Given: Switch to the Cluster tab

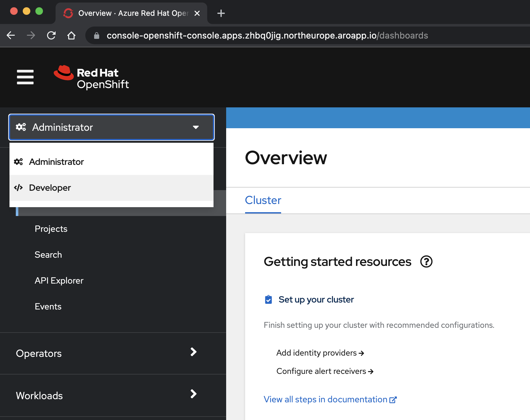Looking at the screenshot, I should tap(263, 200).
